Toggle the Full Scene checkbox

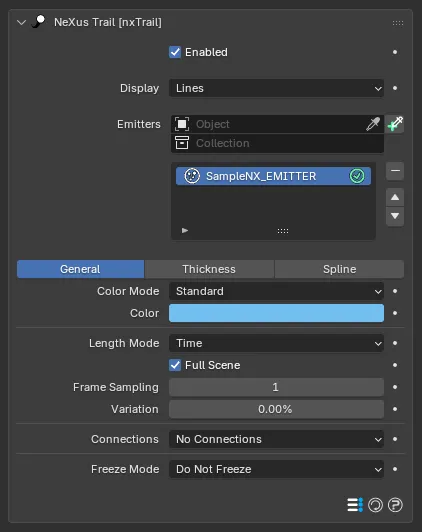[x=175, y=365]
